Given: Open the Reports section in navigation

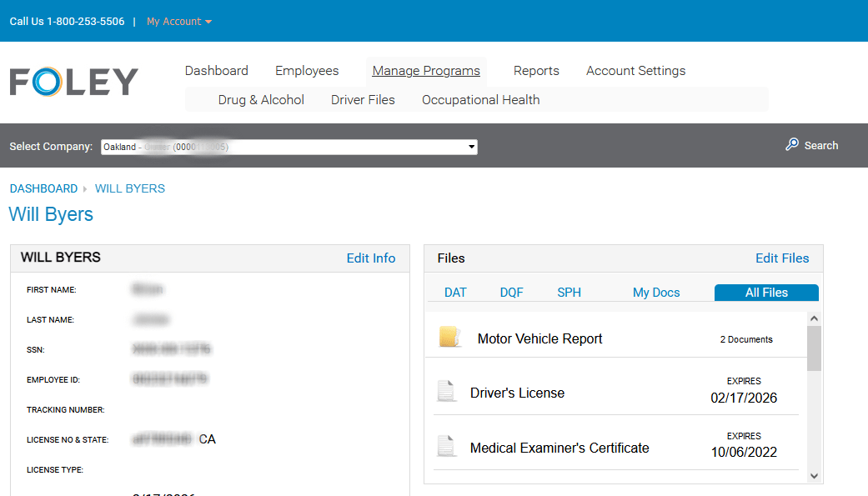Looking at the screenshot, I should tap(536, 71).
